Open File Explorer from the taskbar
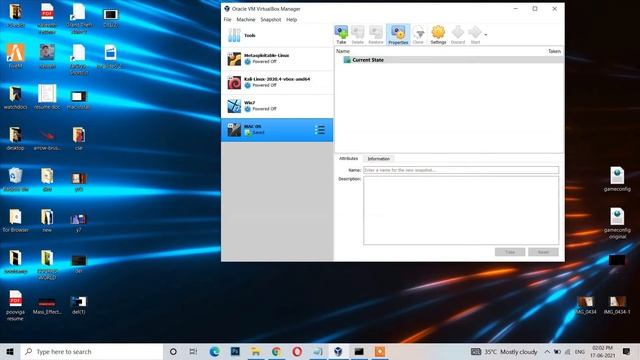The width and height of the screenshot is (640, 360). pyautogui.click(x=256, y=351)
